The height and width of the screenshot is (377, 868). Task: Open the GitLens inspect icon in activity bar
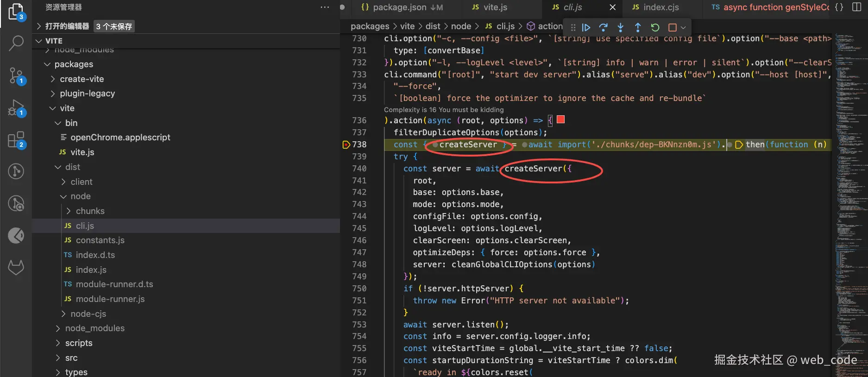16,203
